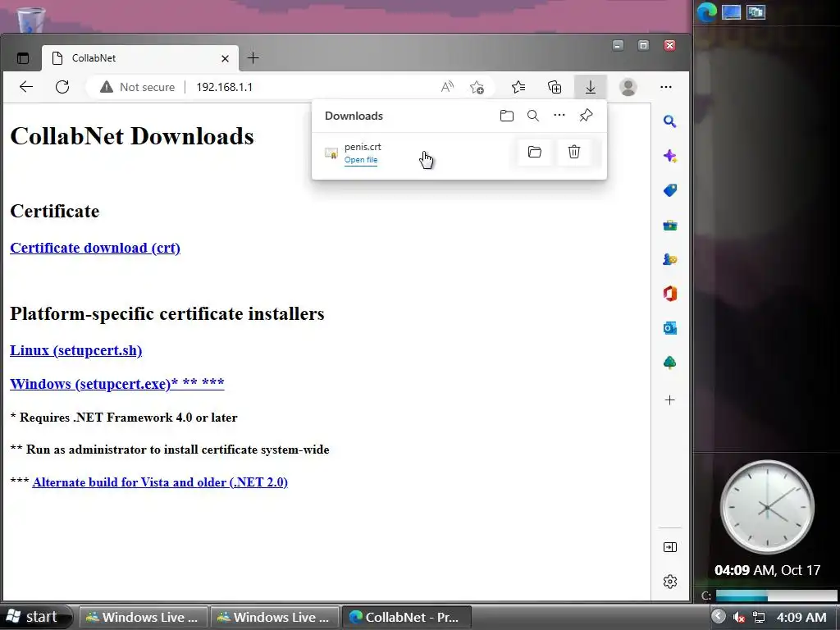The height and width of the screenshot is (630, 840).
Task: Search downloads with magnifier icon
Action: coord(533,116)
